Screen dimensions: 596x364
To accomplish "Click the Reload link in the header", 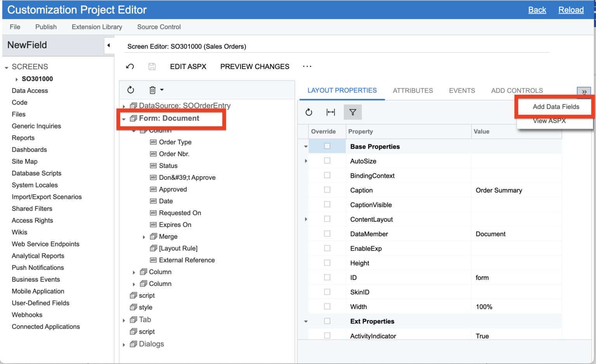I will (x=571, y=10).
